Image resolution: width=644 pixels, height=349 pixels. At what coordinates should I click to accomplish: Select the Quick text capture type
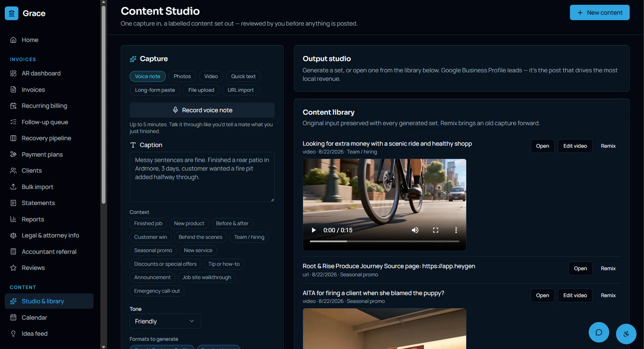(x=243, y=76)
